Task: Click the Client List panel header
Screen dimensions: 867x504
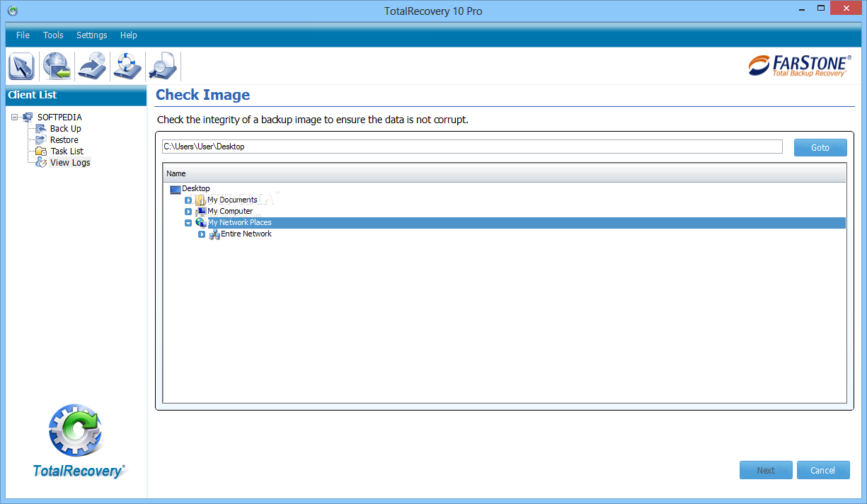Action: click(76, 95)
